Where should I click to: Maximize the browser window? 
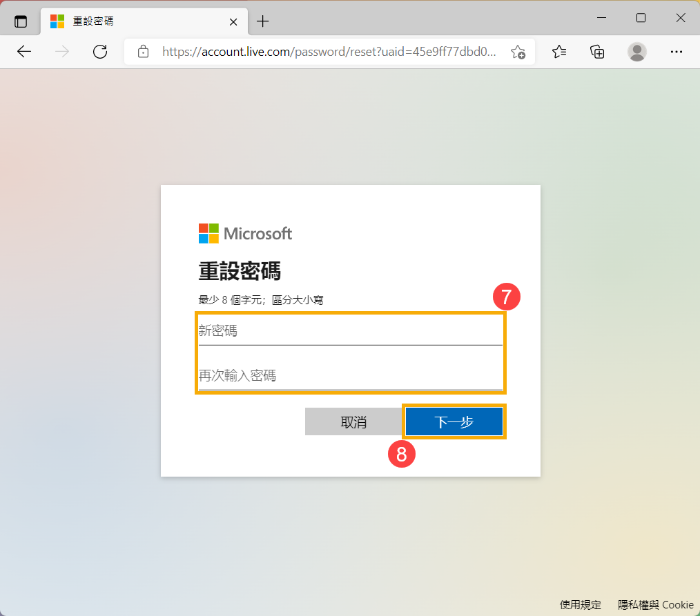[x=641, y=18]
